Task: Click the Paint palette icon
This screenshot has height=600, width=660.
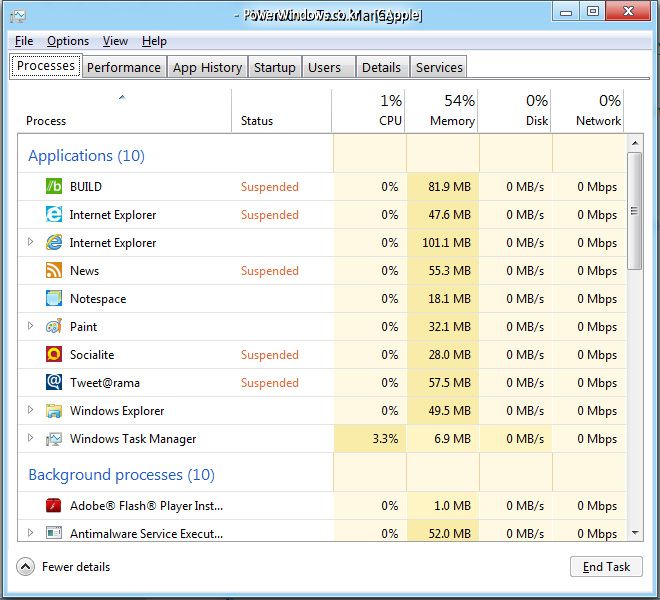Action: [54, 326]
